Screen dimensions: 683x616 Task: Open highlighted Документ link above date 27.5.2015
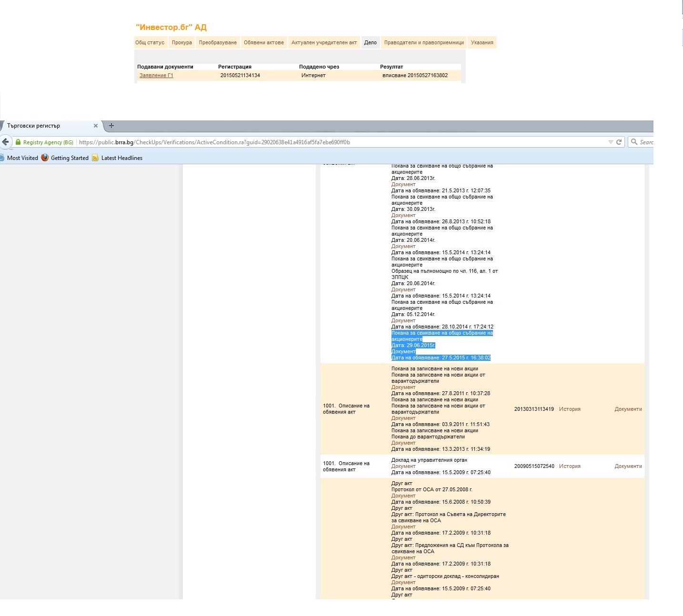coord(403,351)
